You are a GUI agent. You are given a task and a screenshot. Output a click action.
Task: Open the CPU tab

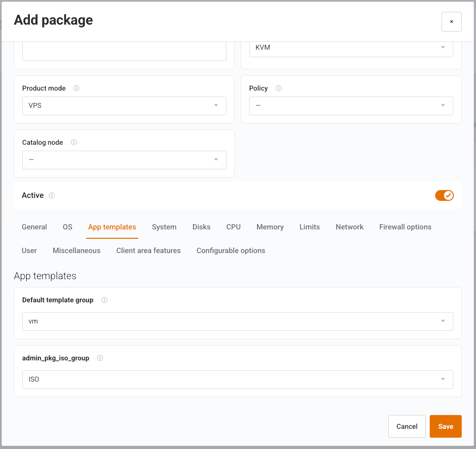pos(233,227)
